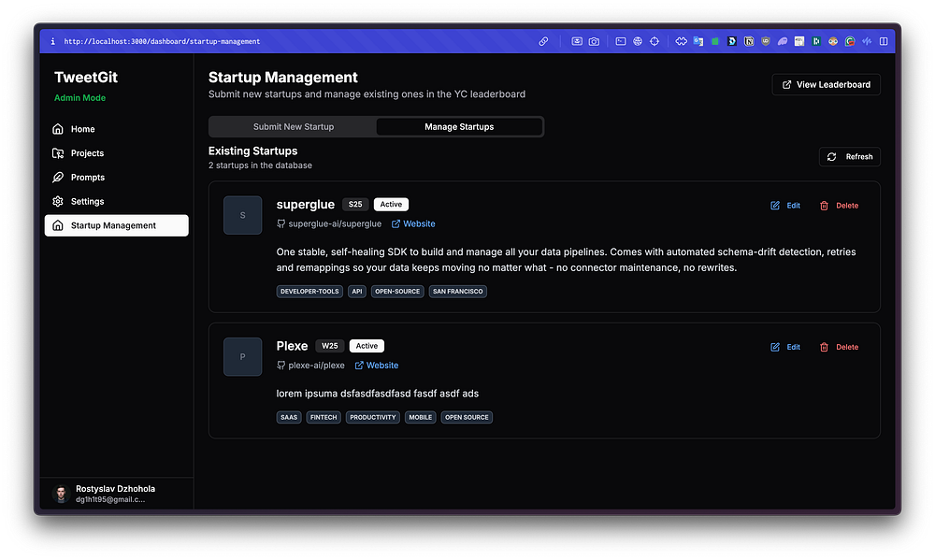Viewport: 935px width, 560px height.
Task: Open the superglue Website link
Action: [x=413, y=223]
